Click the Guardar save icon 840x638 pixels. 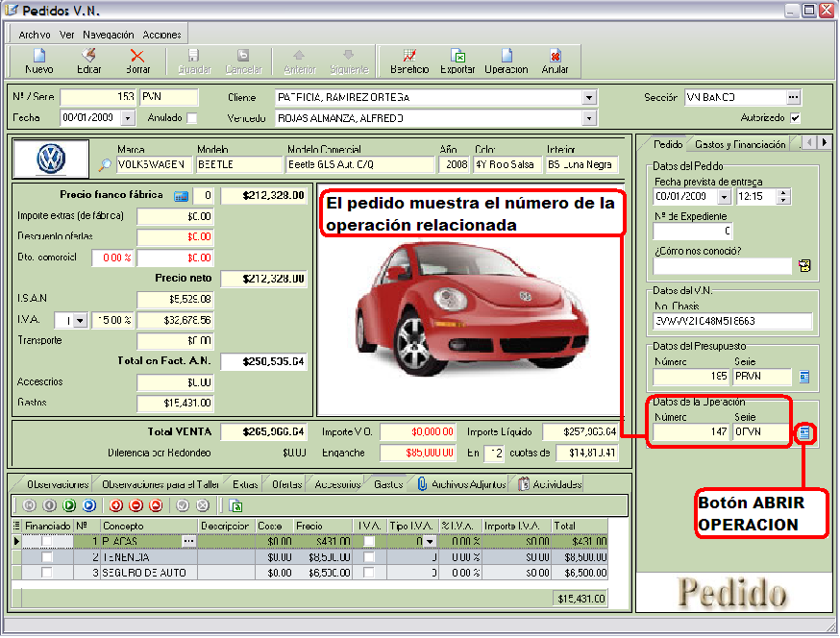click(x=194, y=56)
